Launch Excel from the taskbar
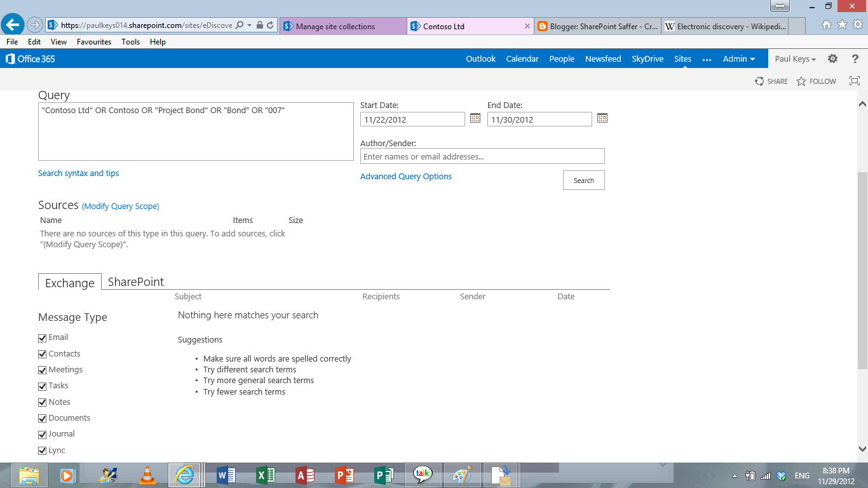The width and height of the screenshot is (868, 488). 264,475
